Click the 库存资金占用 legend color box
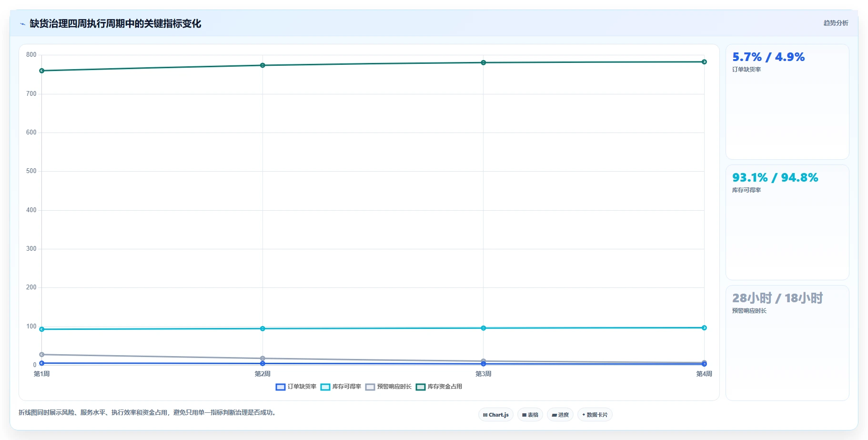Image resolution: width=868 pixels, height=440 pixels. (421, 387)
